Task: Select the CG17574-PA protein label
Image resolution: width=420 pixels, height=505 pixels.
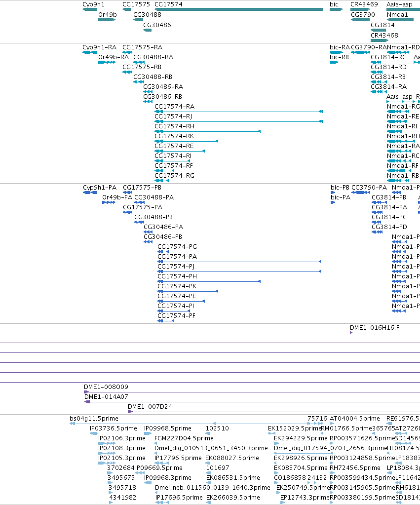Action: 177,257
